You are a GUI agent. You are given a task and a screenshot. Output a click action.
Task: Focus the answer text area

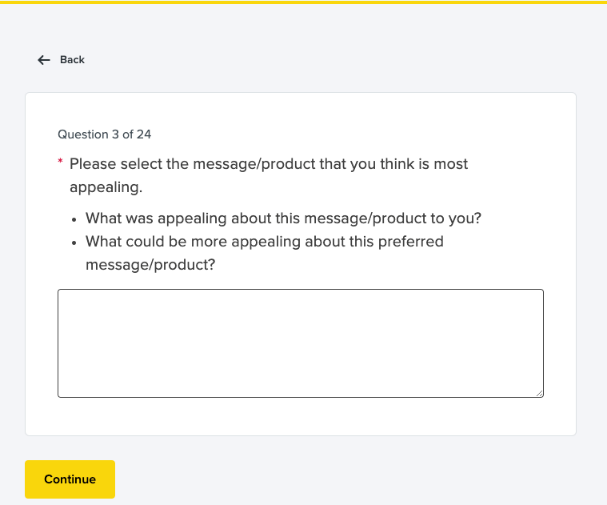click(300, 343)
